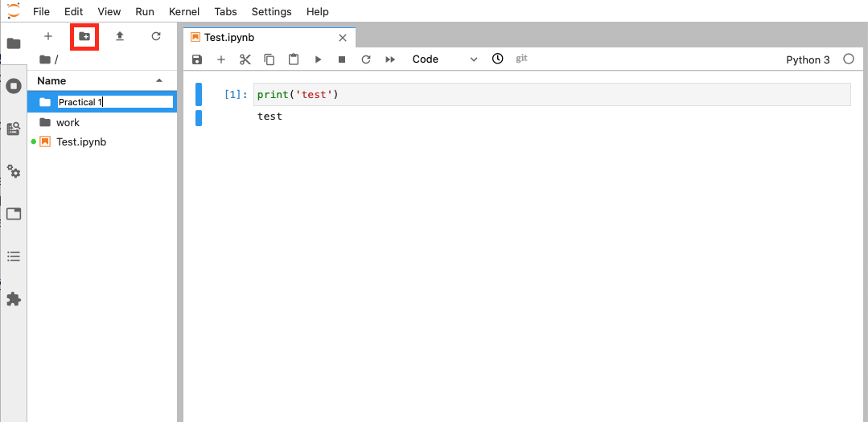Viewport: 868px width, 422px height.
Task: Open the Kernel menu
Action: (x=184, y=12)
